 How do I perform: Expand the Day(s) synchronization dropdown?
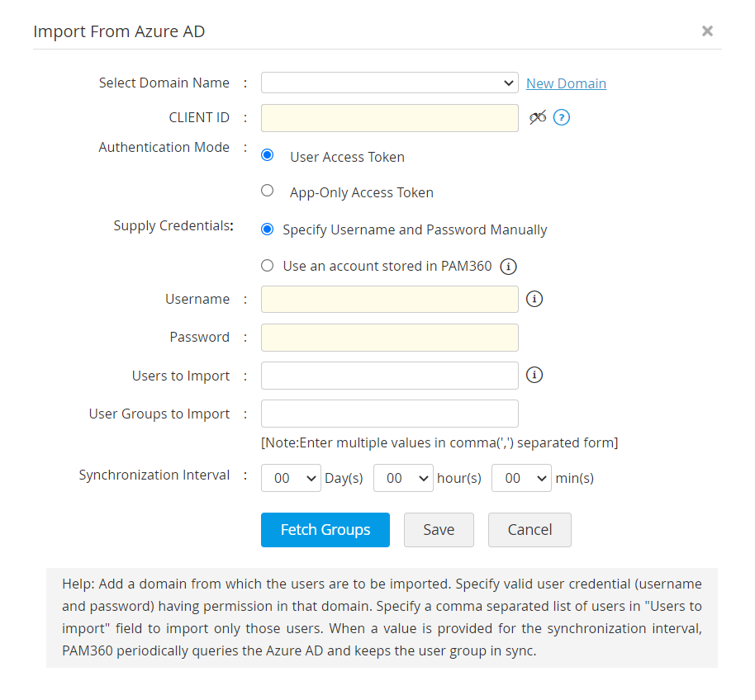pyautogui.click(x=291, y=478)
